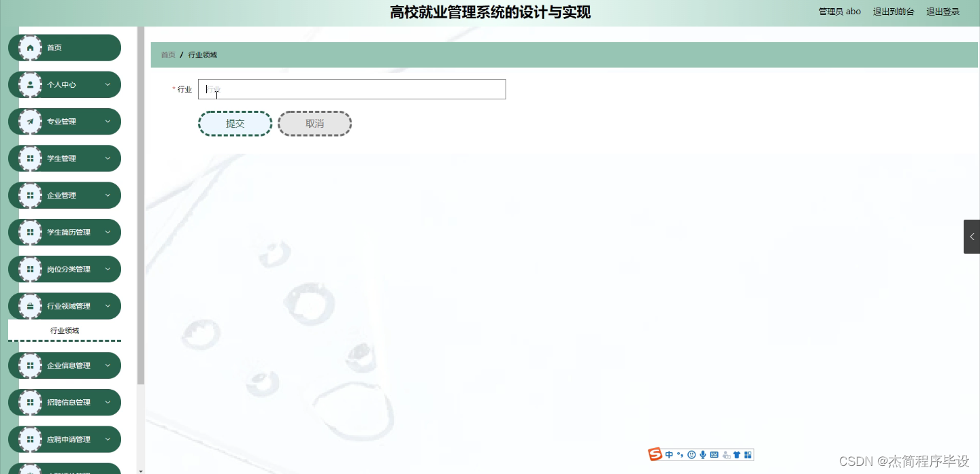Toggle Chinese/English with the 中 icon
The width and height of the screenshot is (980, 474).
coord(669,454)
